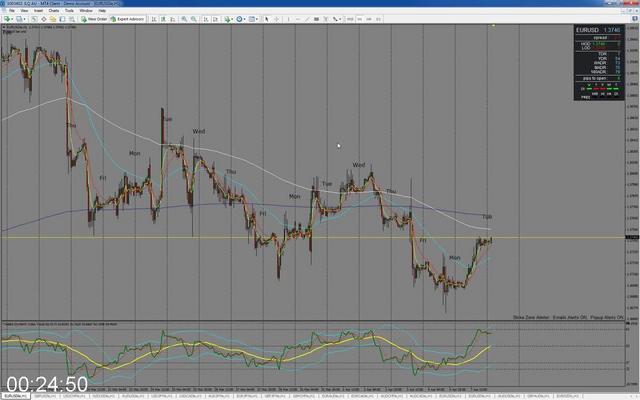Switch chart to bar chart icon

click(154, 19)
